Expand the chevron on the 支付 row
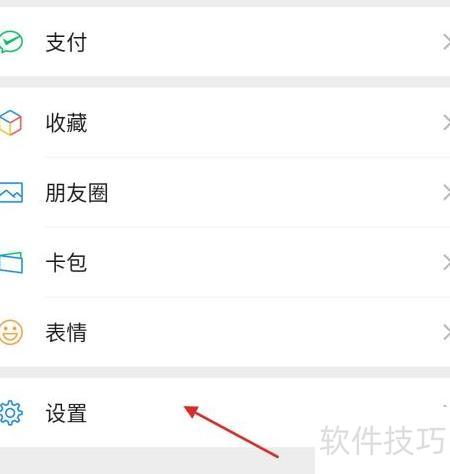 [x=446, y=43]
